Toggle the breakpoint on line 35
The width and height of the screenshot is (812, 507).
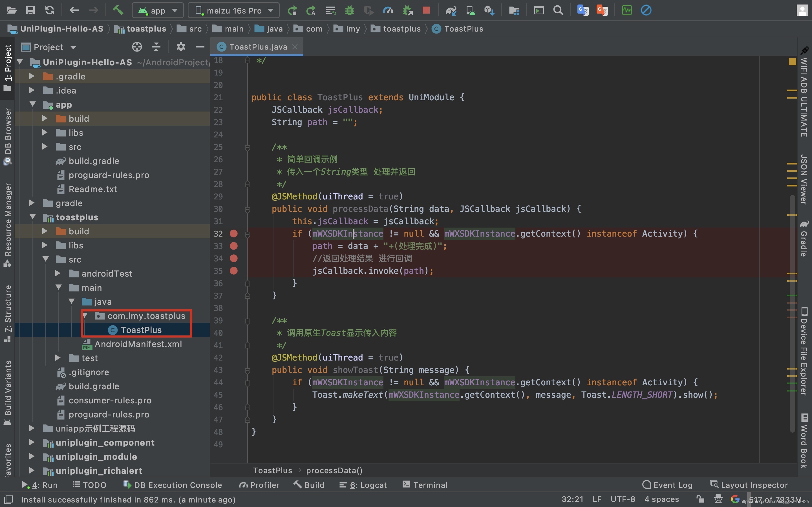click(234, 271)
